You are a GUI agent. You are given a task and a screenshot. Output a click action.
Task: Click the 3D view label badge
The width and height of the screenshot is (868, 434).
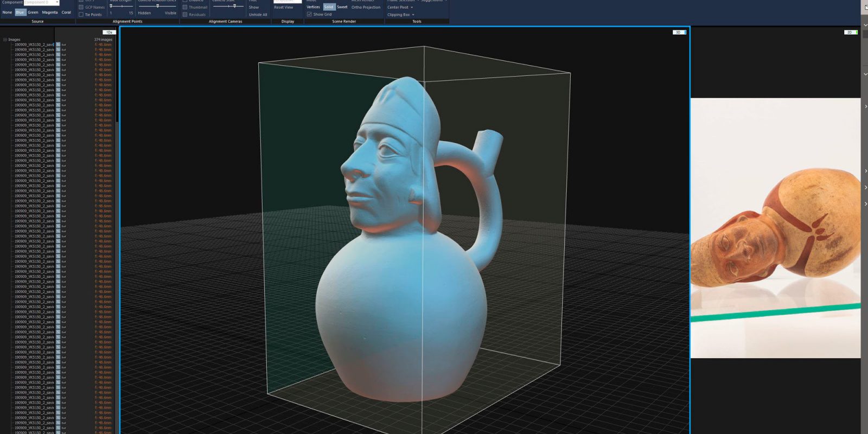(x=678, y=33)
